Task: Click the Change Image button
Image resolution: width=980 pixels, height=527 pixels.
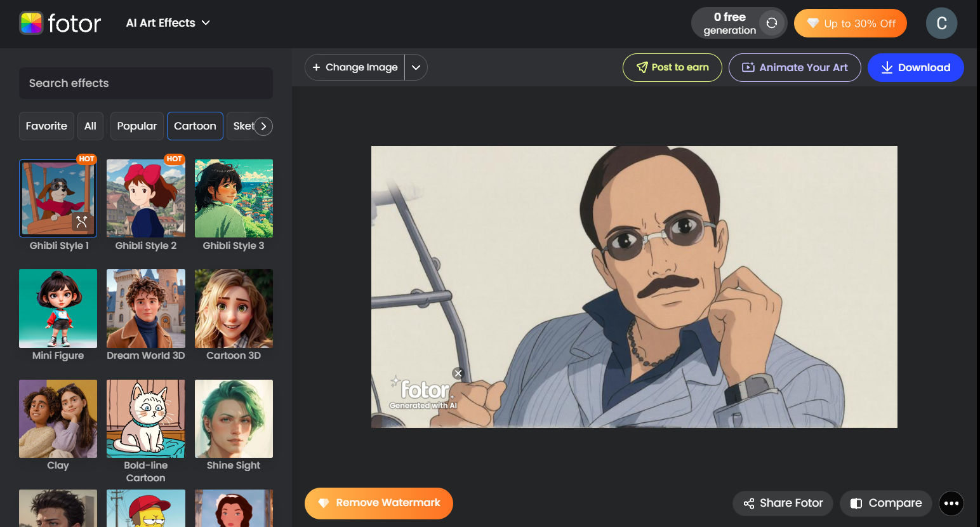Action: pyautogui.click(x=355, y=67)
